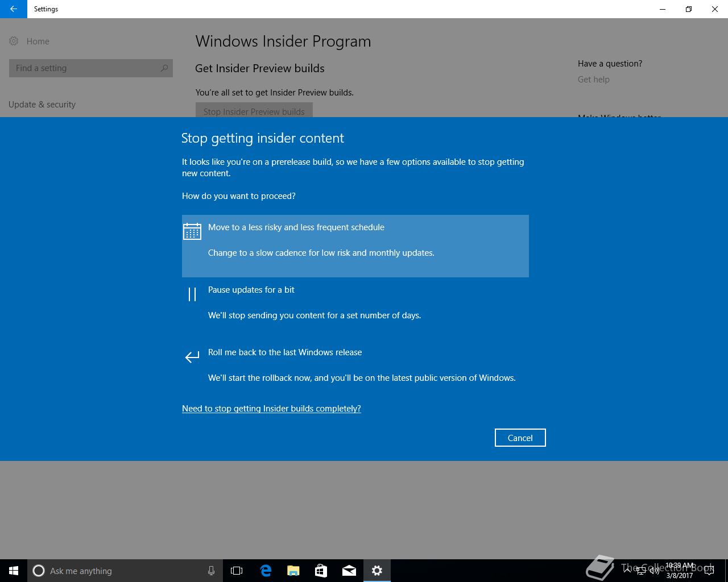Switch to Settings gear in taskbar
Viewport: 728px width, 582px height.
pos(377,571)
